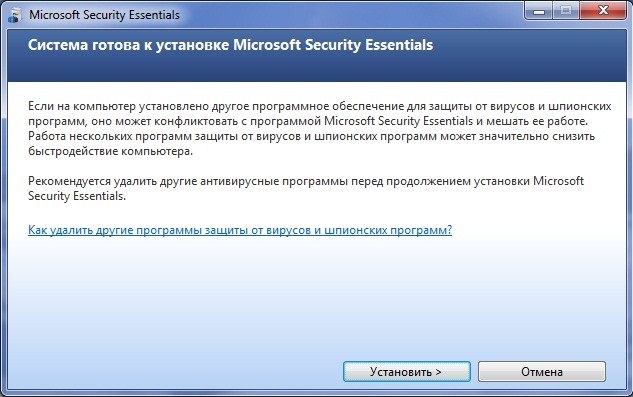Click the paragraph starting with Рекомендуется удалить
The width and height of the screenshot is (633, 397).
point(306,188)
